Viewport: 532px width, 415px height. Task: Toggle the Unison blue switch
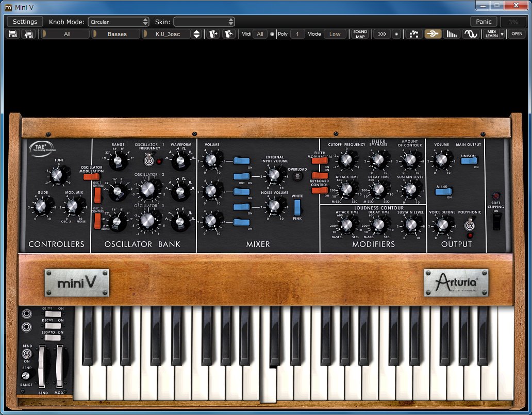(x=469, y=161)
